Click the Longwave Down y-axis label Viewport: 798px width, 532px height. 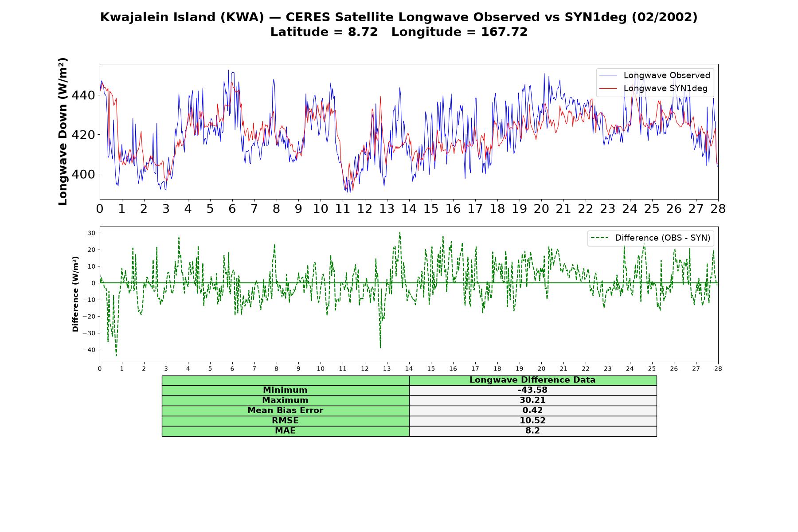pos(63,131)
